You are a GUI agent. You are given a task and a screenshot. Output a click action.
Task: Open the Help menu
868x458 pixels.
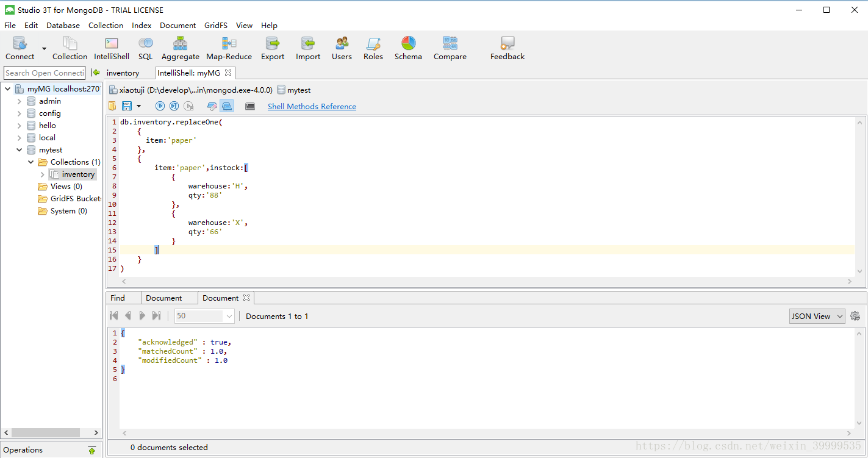[269, 25]
